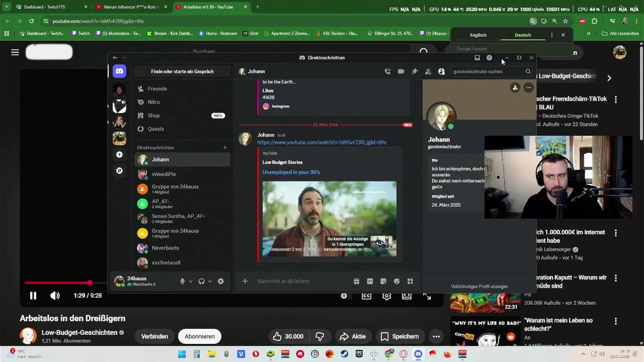The height and width of the screenshot is (362, 644).
Task: Open the Twitch bookmark in bookmarks bar
Action: tap(80, 34)
